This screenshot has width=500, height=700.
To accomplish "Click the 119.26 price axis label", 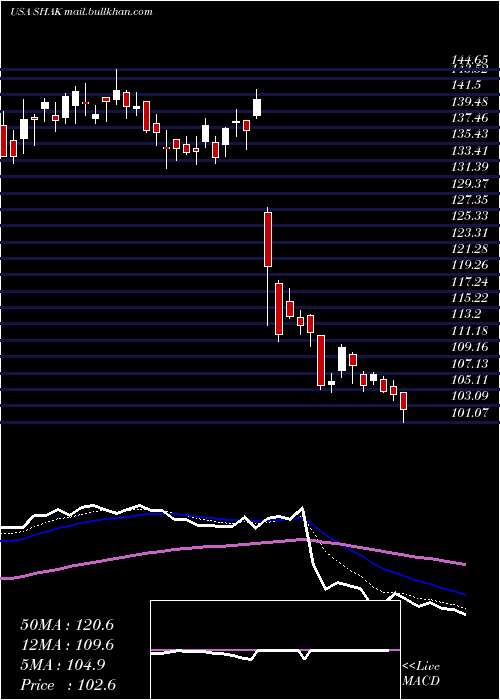I will coord(469,265).
